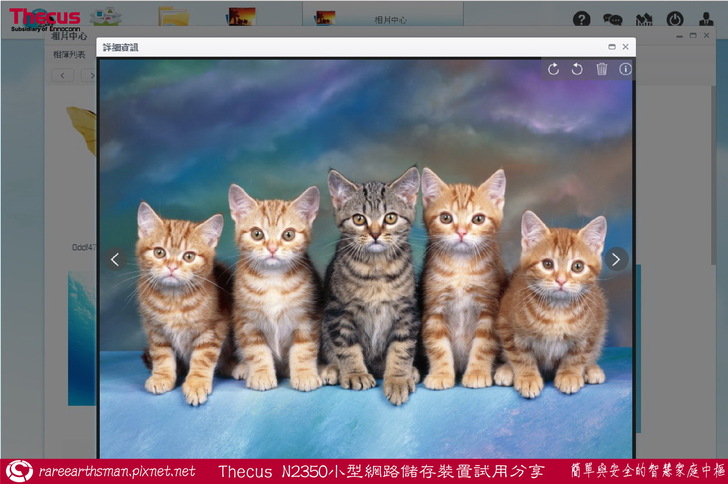
Task: Maximize the 詳細資訊 dialog
Action: click(612, 47)
